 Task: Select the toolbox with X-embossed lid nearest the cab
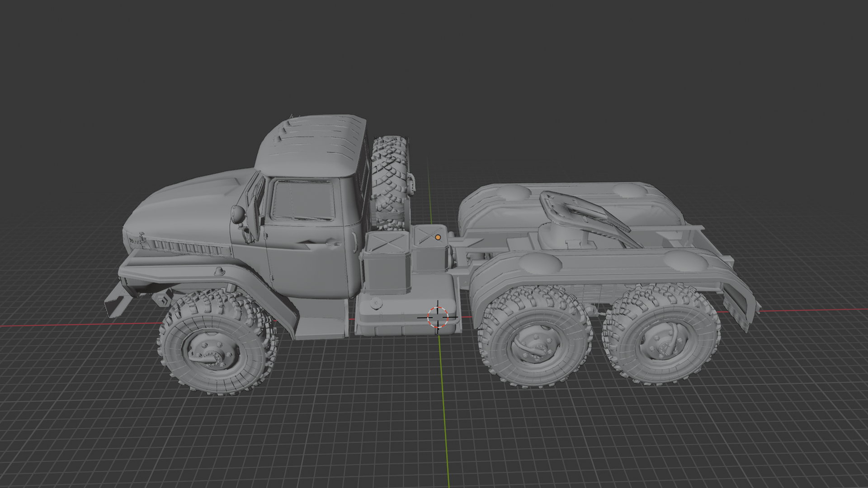[x=387, y=262]
